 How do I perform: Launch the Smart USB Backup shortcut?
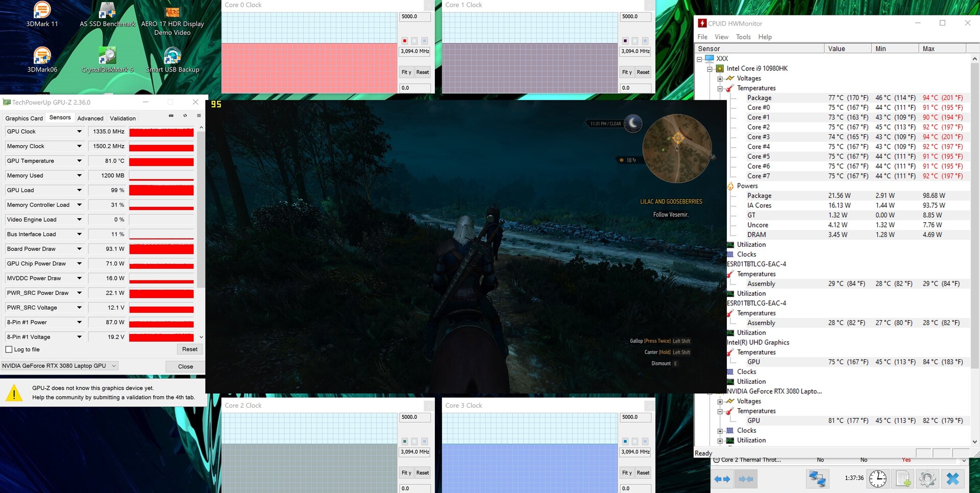(173, 60)
